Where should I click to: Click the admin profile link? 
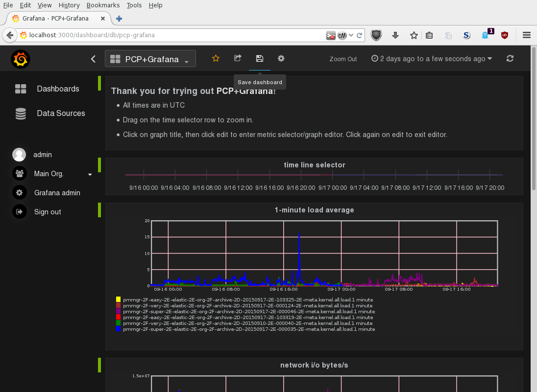click(x=43, y=155)
